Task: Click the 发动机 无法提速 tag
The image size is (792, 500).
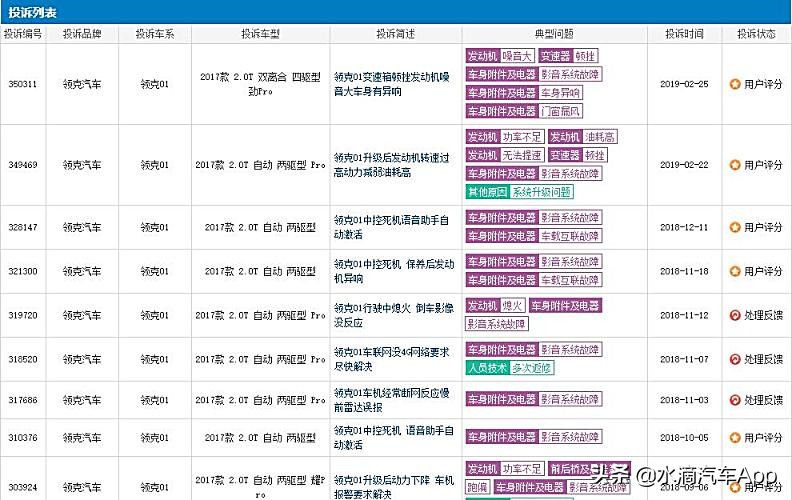Action: 505,155
